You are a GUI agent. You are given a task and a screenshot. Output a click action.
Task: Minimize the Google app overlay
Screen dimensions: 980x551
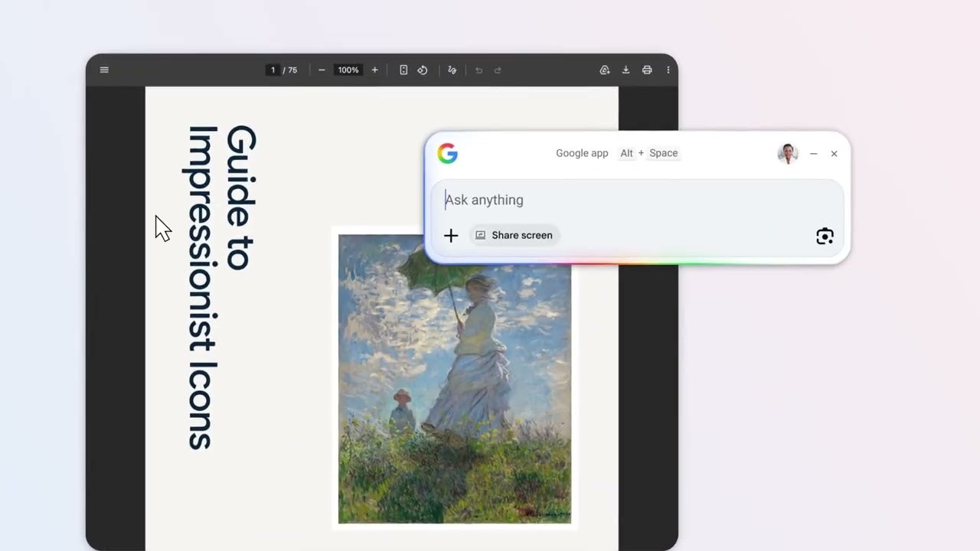[814, 154]
